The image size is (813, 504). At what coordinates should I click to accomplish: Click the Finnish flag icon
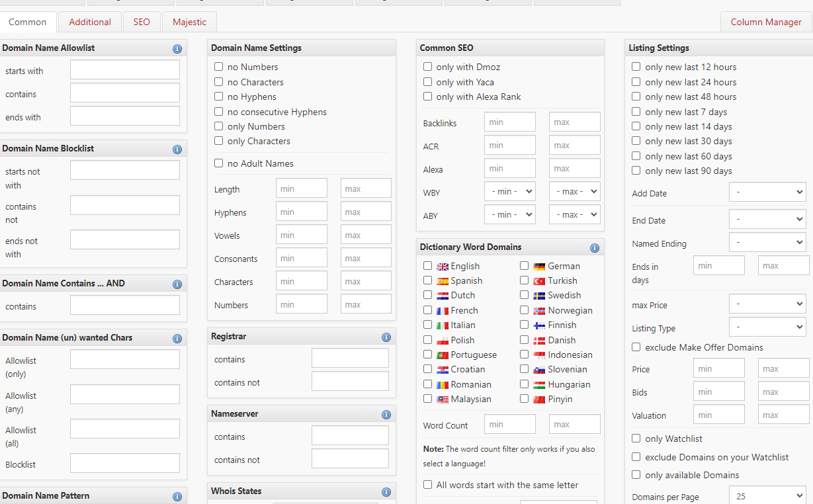tap(539, 325)
